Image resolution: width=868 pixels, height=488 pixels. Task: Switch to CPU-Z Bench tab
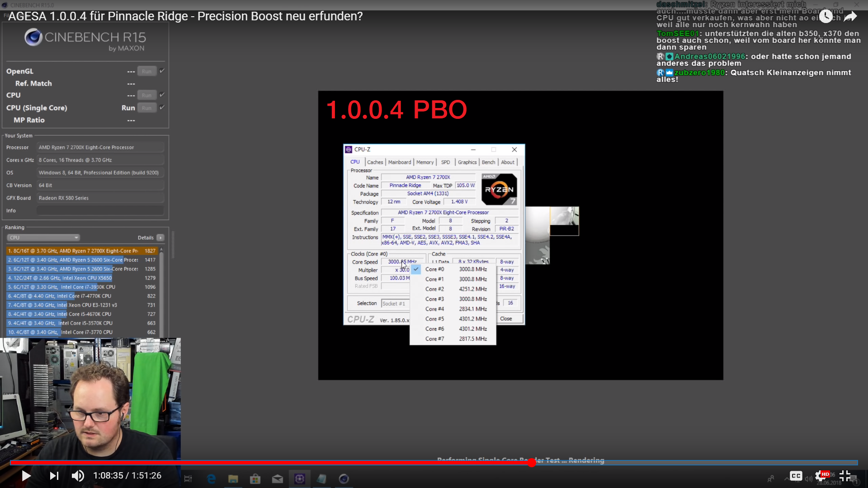pos(488,162)
